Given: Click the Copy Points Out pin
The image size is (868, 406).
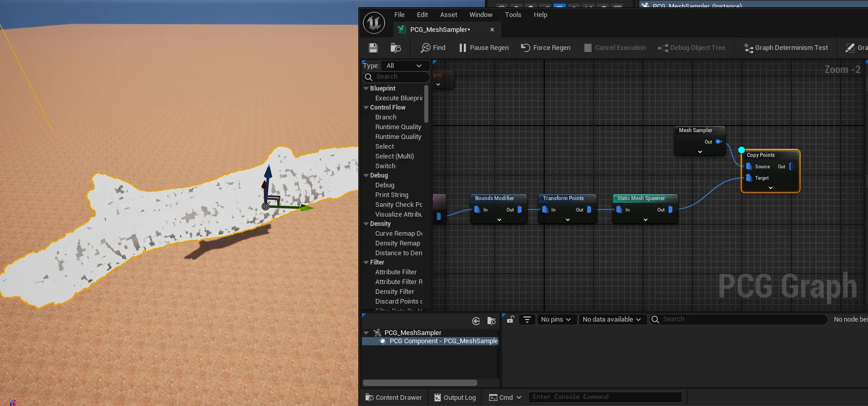Looking at the screenshot, I should coord(791,166).
